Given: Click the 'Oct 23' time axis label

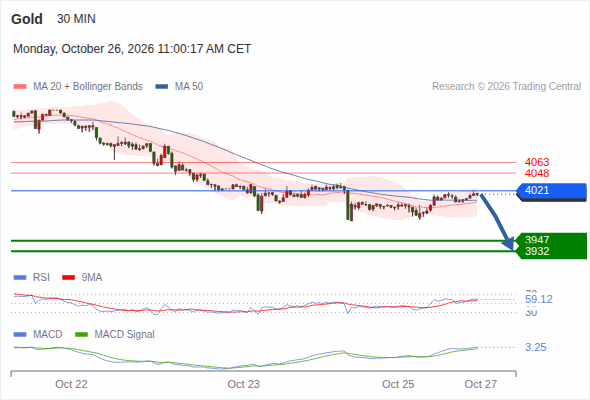Looking at the screenshot, I should click(243, 384).
